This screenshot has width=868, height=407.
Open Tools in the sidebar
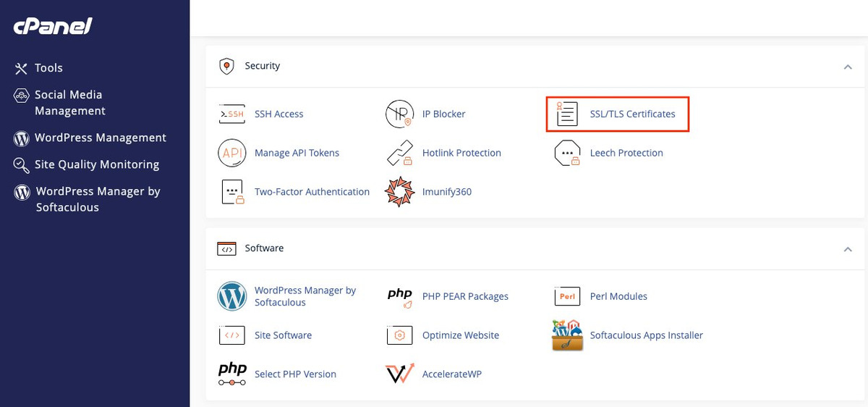click(48, 68)
